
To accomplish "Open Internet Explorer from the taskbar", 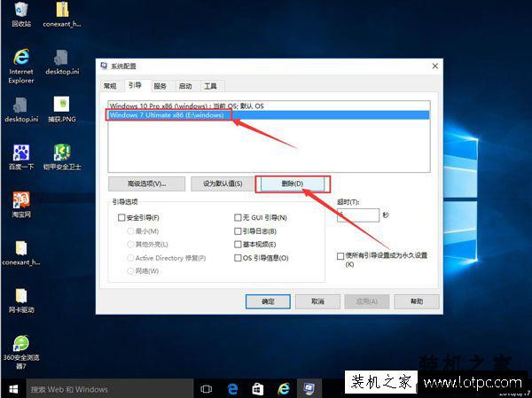I will click(284, 389).
